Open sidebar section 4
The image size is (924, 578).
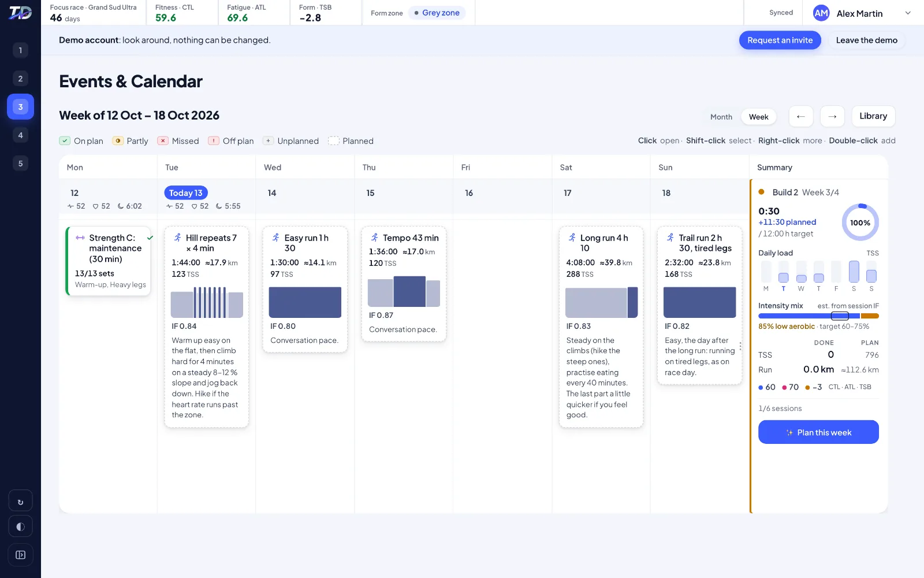click(x=20, y=135)
